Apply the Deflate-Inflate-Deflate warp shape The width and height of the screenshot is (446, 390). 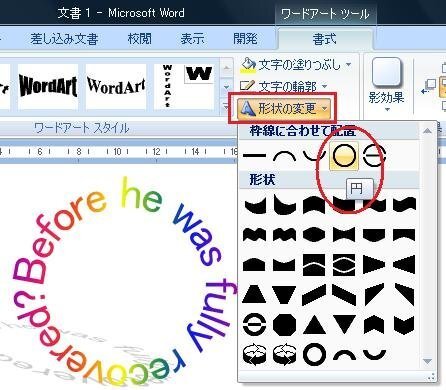tap(344, 265)
